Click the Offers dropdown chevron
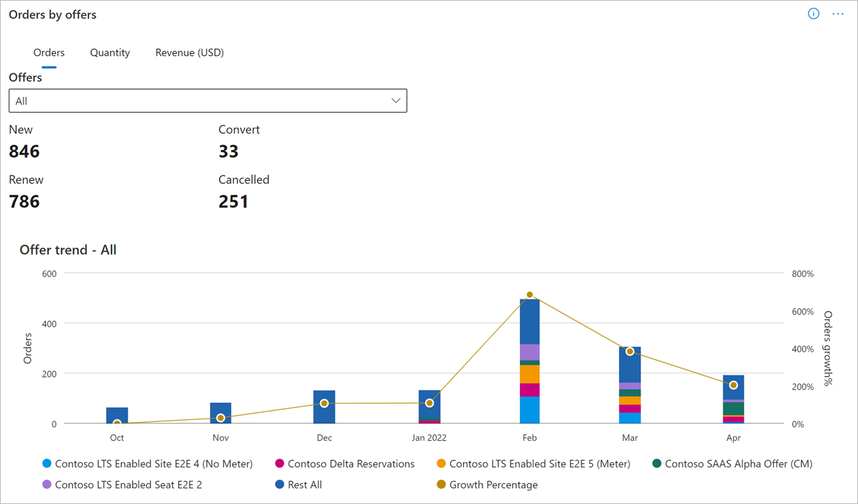Image resolution: width=858 pixels, height=504 pixels. [x=396, y=101]
